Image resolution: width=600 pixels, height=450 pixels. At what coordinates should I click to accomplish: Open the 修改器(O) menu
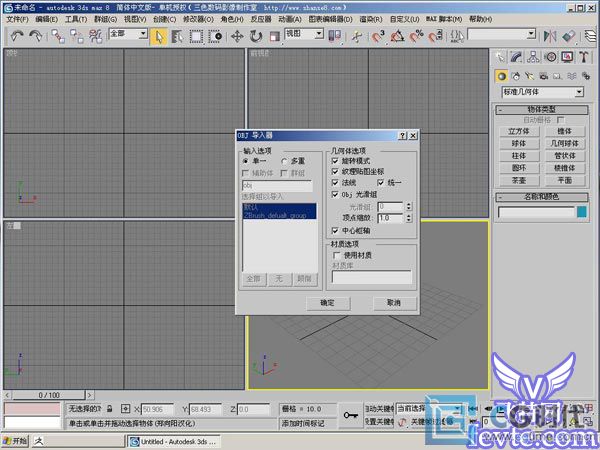pyautogui.click(x=198, y=19)
